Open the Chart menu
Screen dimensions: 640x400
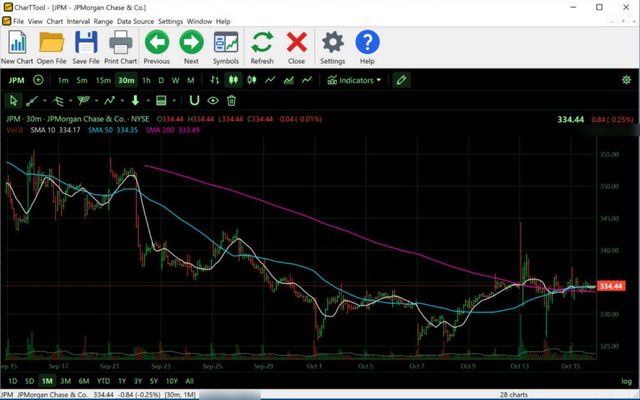(55, 21)
